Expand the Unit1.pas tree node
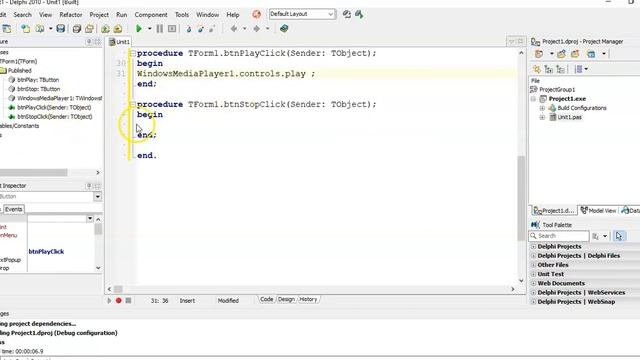The image size is (640, 360). [x=542, y=118]
